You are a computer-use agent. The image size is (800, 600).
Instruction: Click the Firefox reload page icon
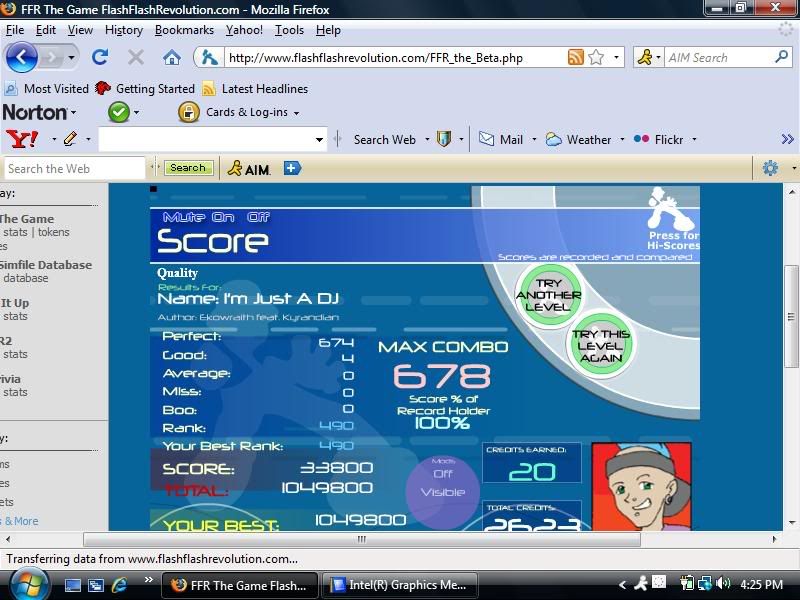pyautogui.click(x=100, y=57)
